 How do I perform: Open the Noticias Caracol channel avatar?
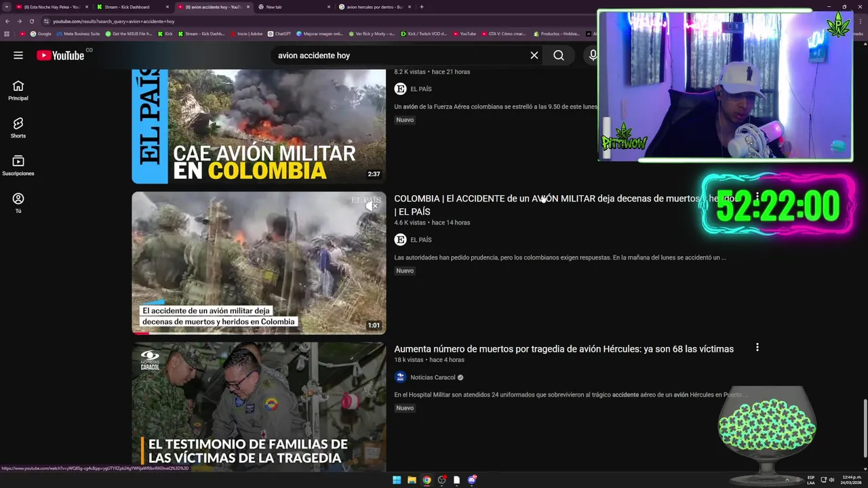pyautogui.click(x=400, y=378)
